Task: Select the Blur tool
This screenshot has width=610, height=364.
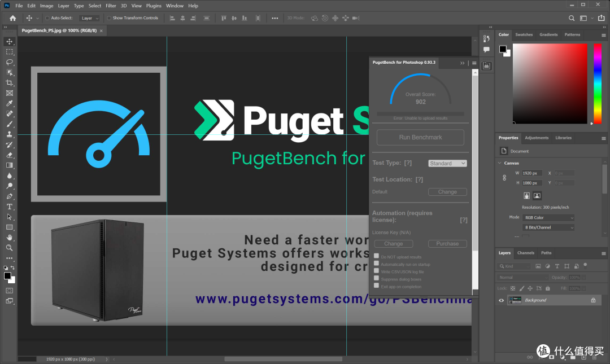Action: [10, 176]
